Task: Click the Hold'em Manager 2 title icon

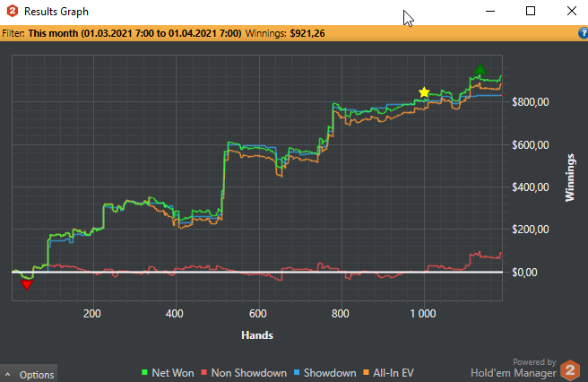Action: pos(13,11)
